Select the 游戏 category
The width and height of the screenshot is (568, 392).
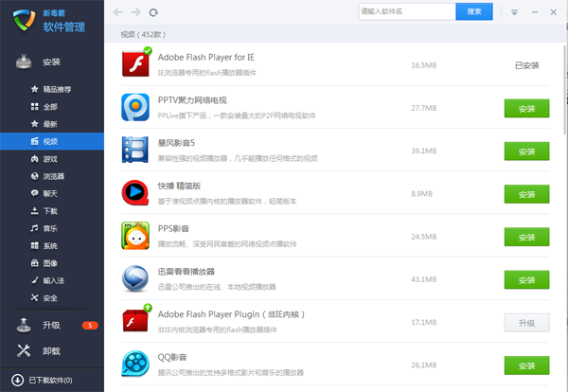point(52,159)
